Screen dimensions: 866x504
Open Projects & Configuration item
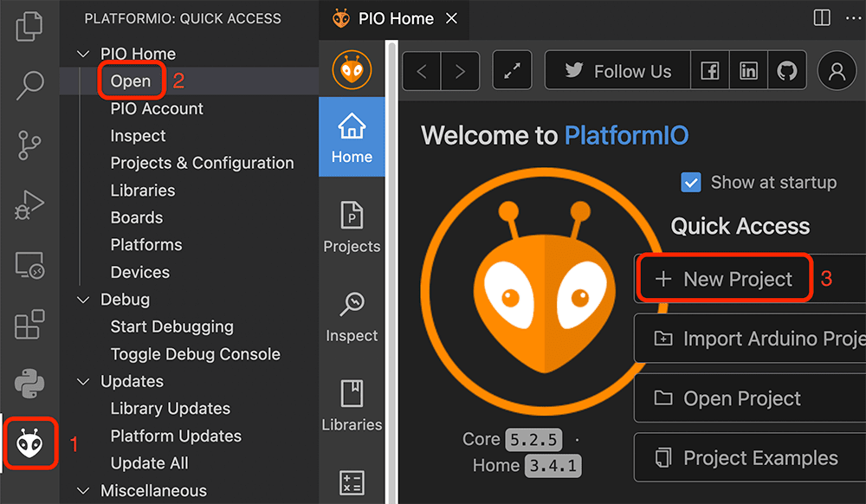point(202,163)
